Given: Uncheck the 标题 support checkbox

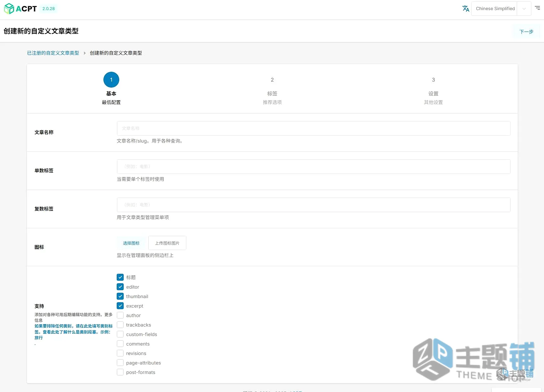Looking at the screenshot, I should 120,277.
